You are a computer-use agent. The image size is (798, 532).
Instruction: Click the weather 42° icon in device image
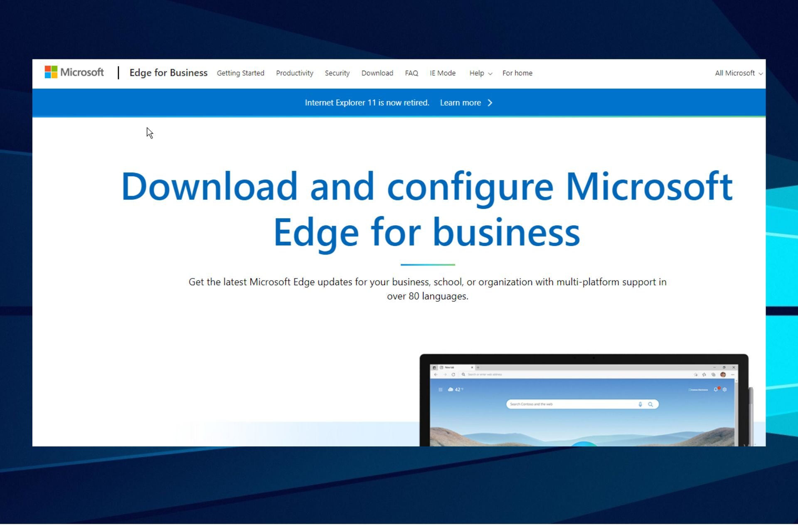[456, 389]
